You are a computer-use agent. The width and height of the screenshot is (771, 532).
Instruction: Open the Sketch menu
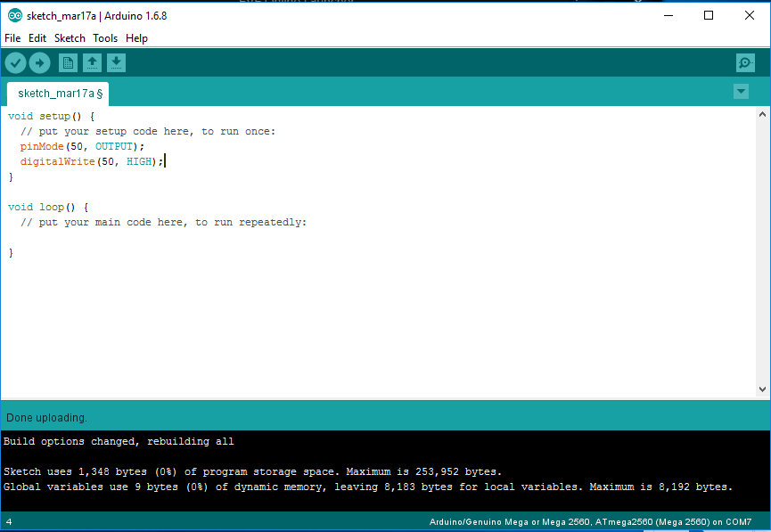coord(70,37)
